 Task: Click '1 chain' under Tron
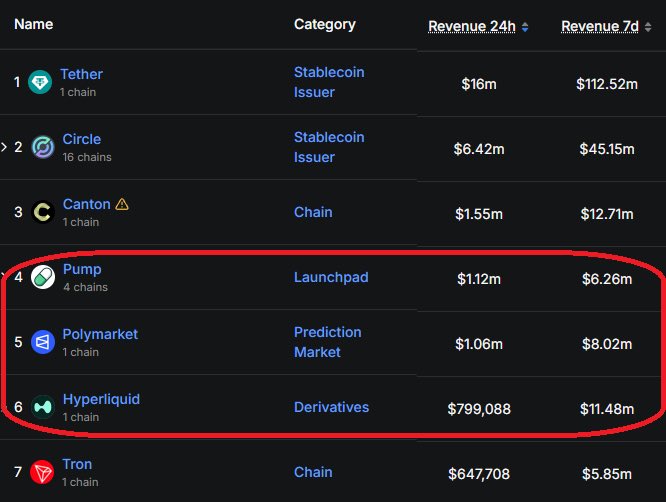[x=80, y=482]
